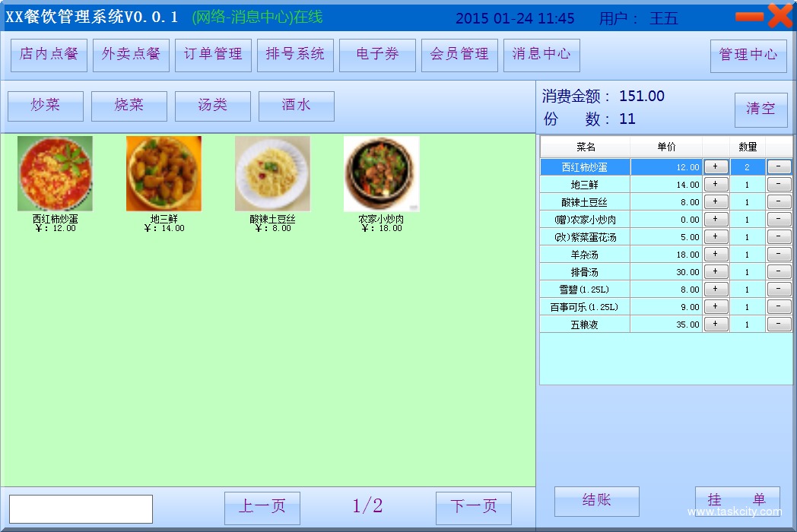
Task: Pick the 酸辣土豆丝 dish photo
Action: 272,173
